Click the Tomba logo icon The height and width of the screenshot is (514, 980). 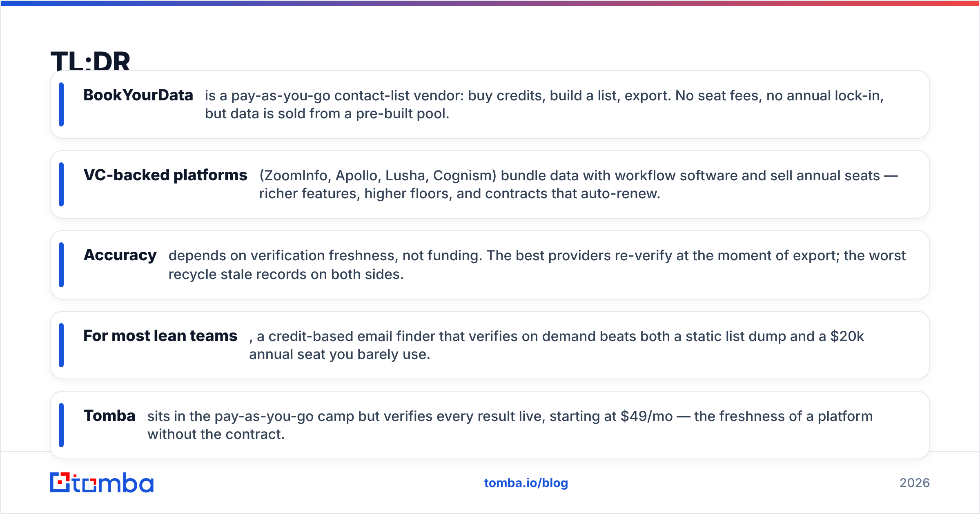click(x=101, y=483)
